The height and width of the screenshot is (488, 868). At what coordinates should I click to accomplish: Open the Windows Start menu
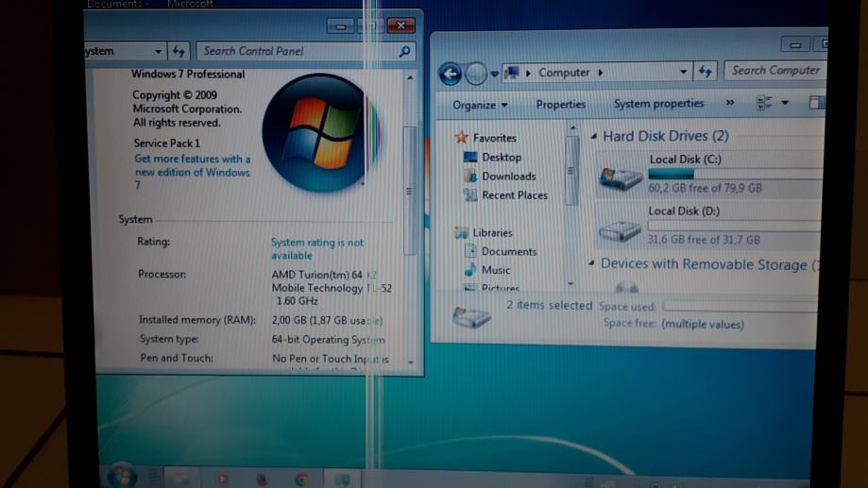click(121, 476)
